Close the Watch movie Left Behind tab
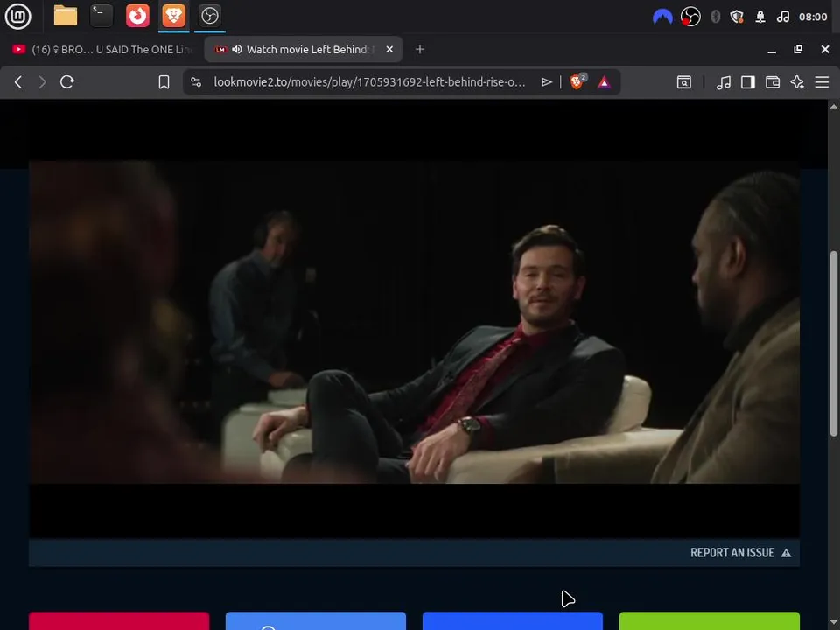Viewport: 840px width, 630px height. [389, 49]
